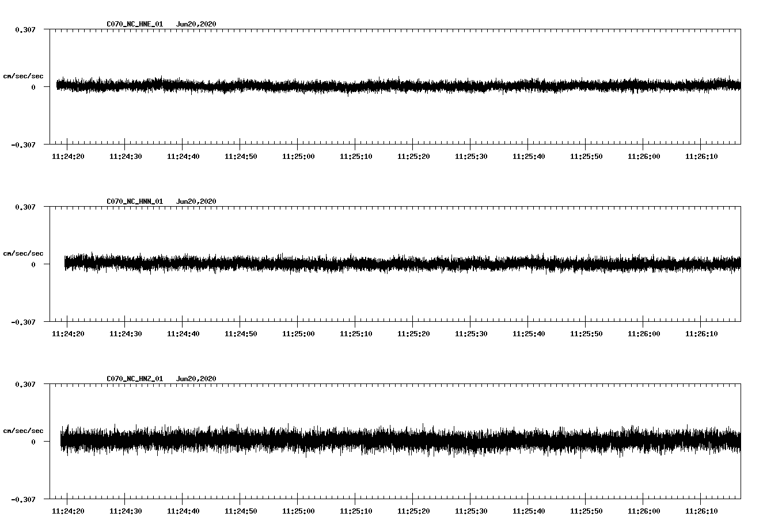This screenshot has width=782, height=532.
Task: Click the 11:25:50 time label under the HNE plot
Action: (586, 157)
